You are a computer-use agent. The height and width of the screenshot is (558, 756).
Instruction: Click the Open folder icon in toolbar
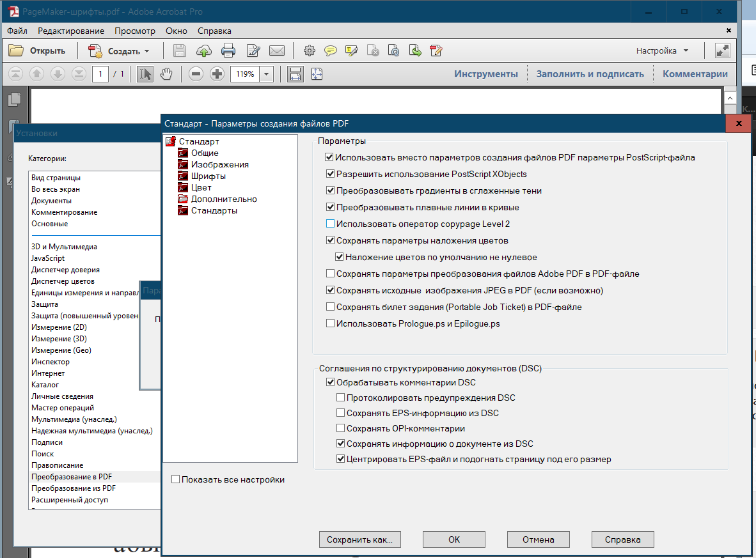(17, 50)
